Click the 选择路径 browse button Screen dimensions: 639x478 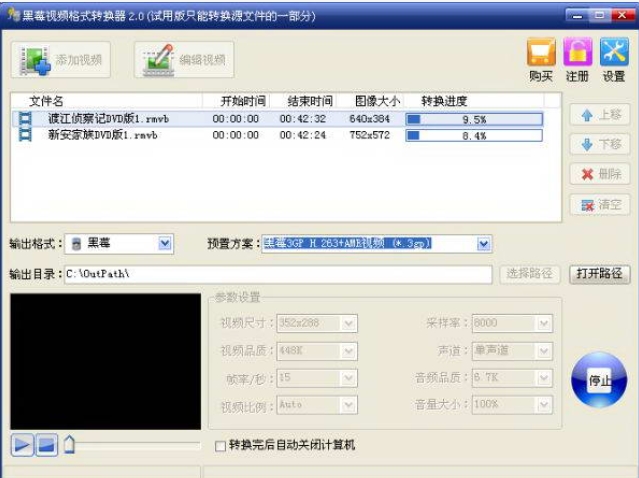530,274
